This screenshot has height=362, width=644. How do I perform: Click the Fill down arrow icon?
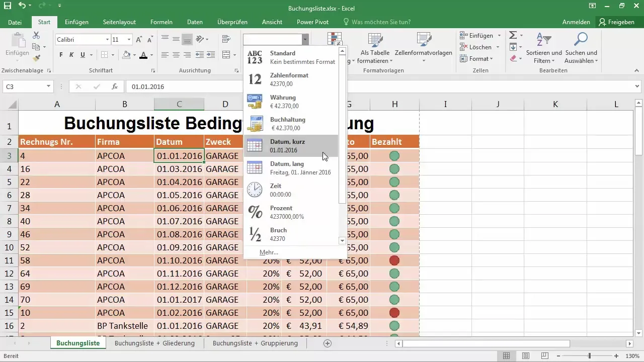513,47
